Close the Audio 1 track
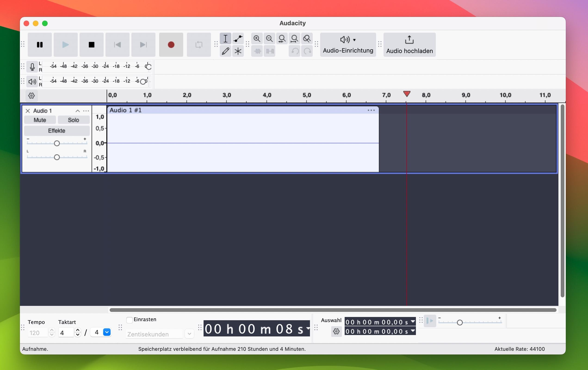The height and width of the screenshot is (370, 588). tap(28, 111)
